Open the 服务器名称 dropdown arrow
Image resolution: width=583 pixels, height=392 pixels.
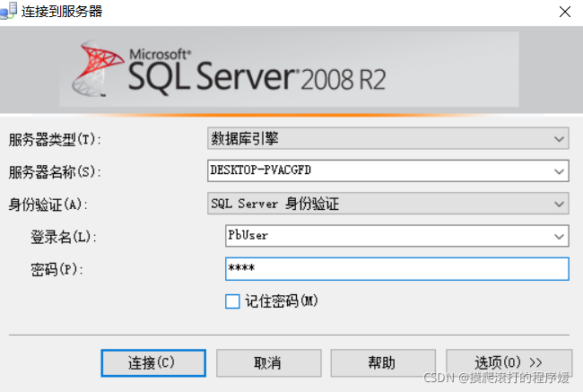click(559, 171)
